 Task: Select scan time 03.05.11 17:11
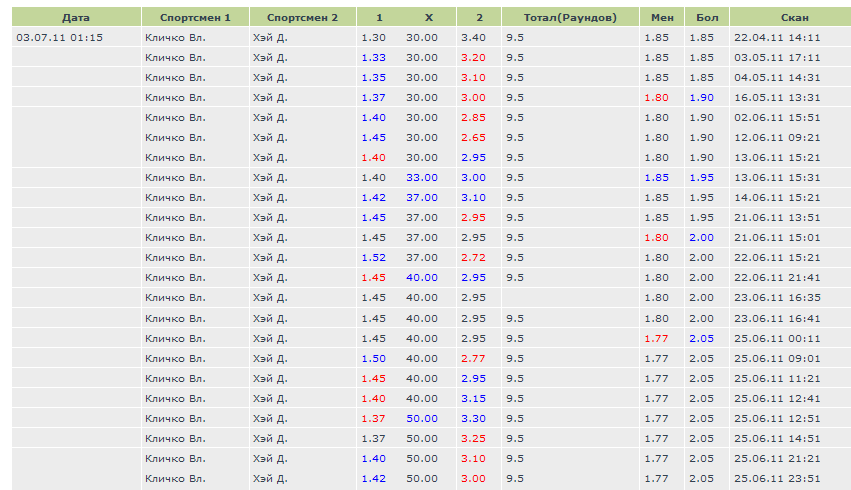click(777, 58)
